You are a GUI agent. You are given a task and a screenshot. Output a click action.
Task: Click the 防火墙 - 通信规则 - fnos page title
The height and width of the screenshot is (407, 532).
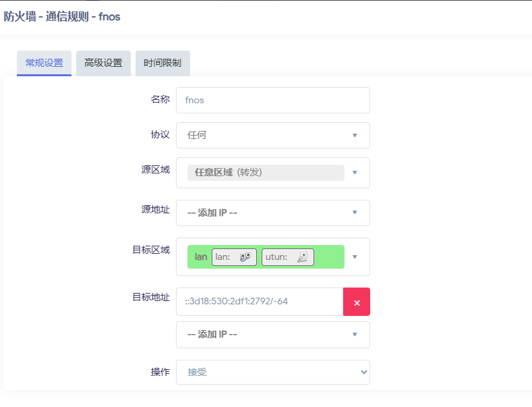click(62, 16)
